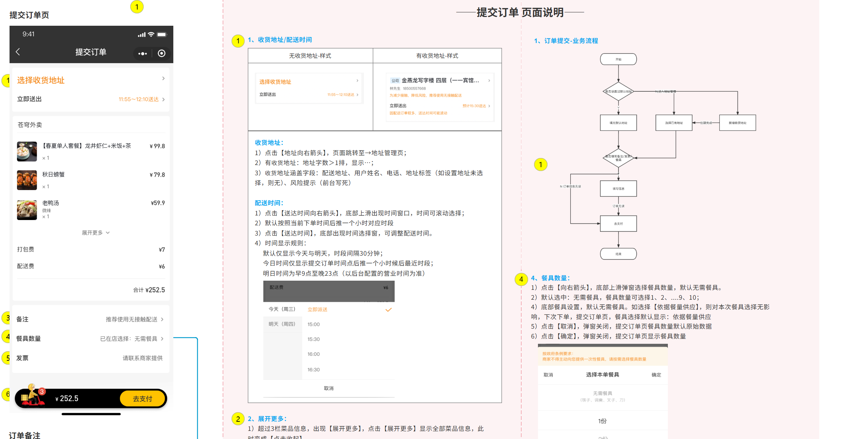Choose the 15:30 time slot

313,339
